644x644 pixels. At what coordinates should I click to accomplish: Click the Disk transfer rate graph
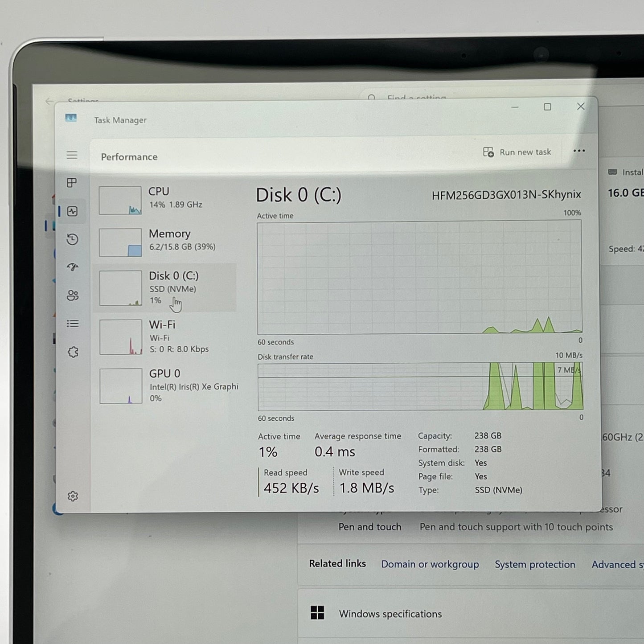[420, 386]
